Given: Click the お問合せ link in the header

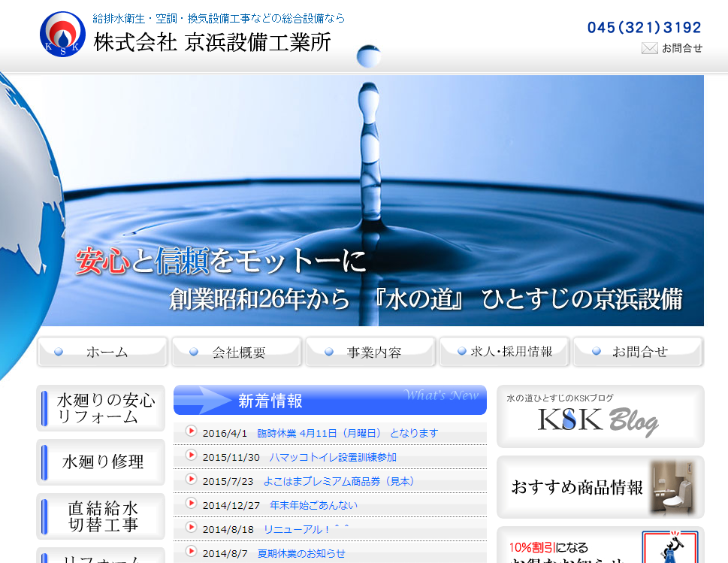Looking at the screenshot, I should [681, 48].
